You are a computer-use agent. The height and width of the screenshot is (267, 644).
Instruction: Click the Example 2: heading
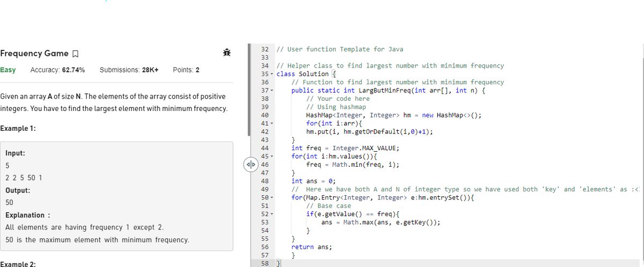18,264
